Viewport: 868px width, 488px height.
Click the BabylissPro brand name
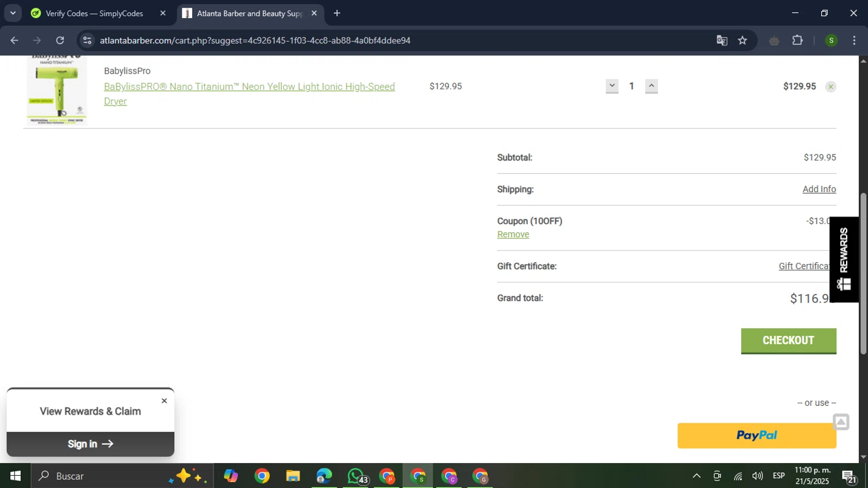point(127,71)
